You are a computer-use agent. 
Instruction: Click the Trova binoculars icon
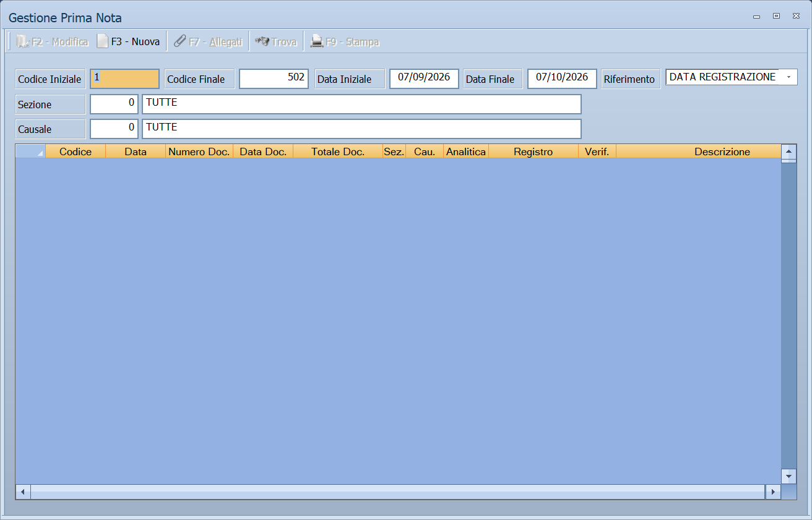coord(262,41)
